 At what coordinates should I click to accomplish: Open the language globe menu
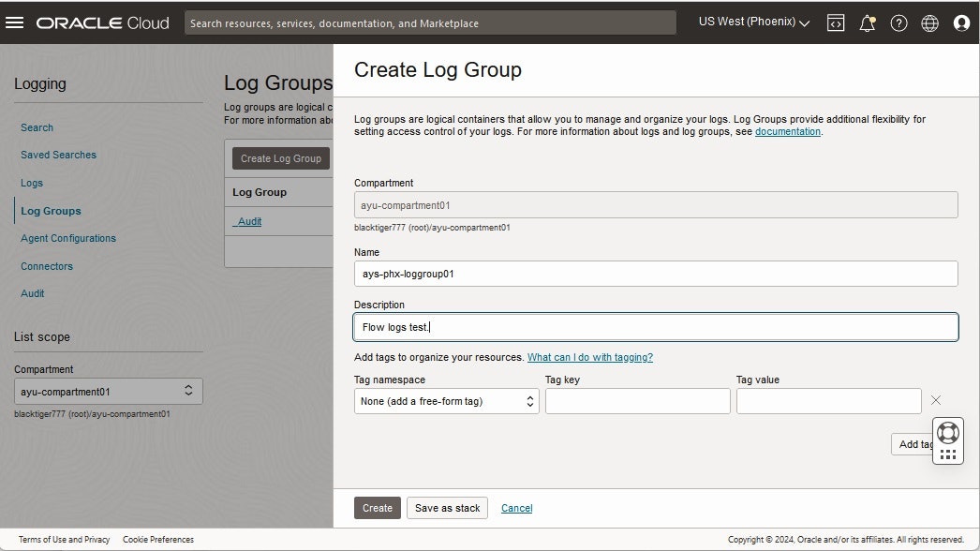(930, 23)
